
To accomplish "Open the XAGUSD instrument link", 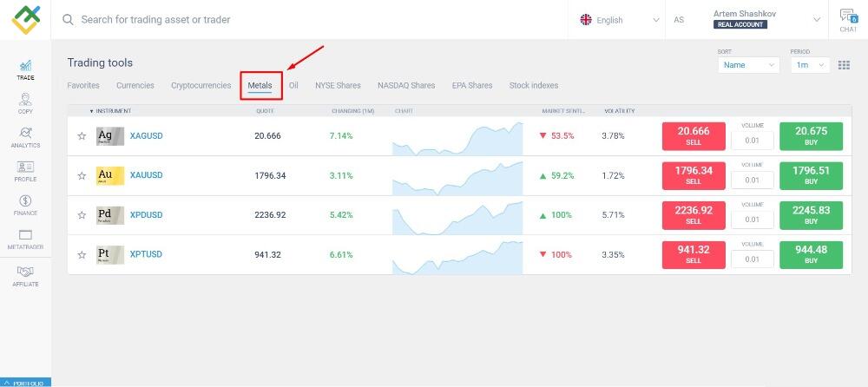I will click(x=146, y=135).
